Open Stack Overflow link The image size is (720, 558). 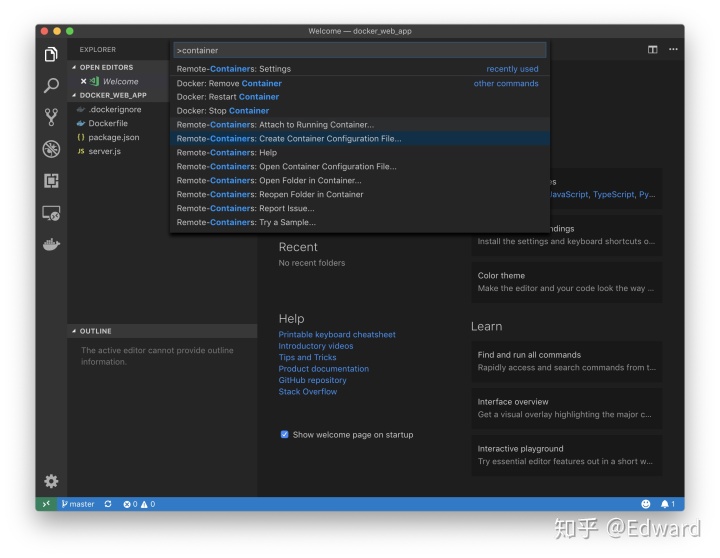(x=307, y=392)
